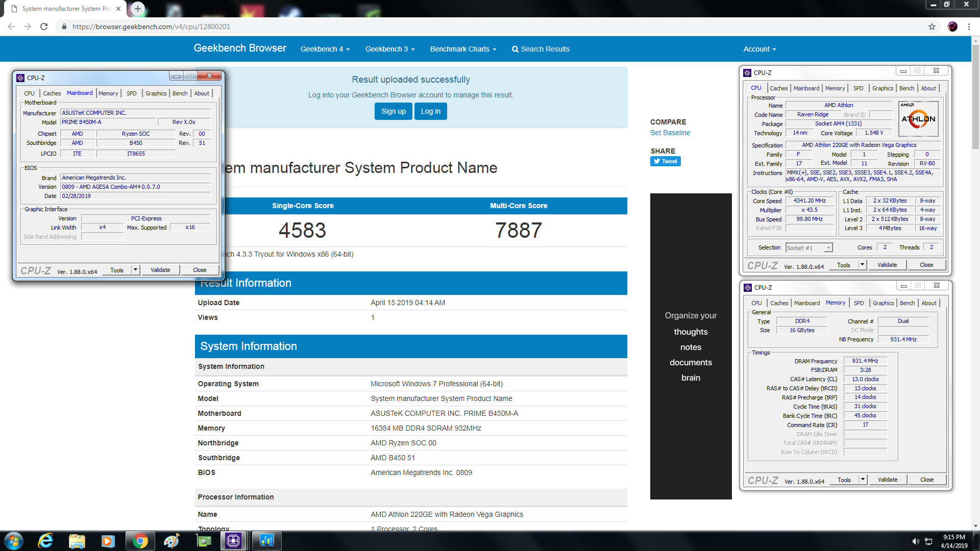Open Paint from the taskbar
This screenshot has height=551, width=980.
point(171,541)
